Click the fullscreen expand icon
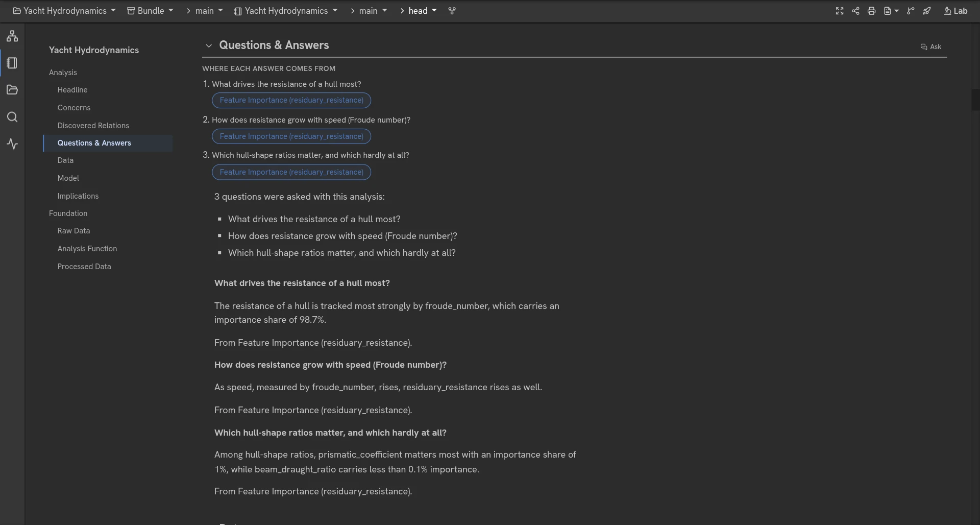980x525 pixels. pyautogui.click(x=840, y=11)
